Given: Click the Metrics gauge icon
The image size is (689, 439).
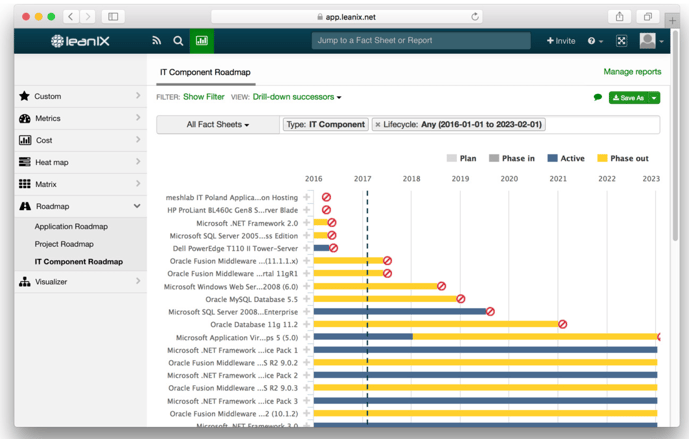Looking at the screenshot, I should point(25,118).
